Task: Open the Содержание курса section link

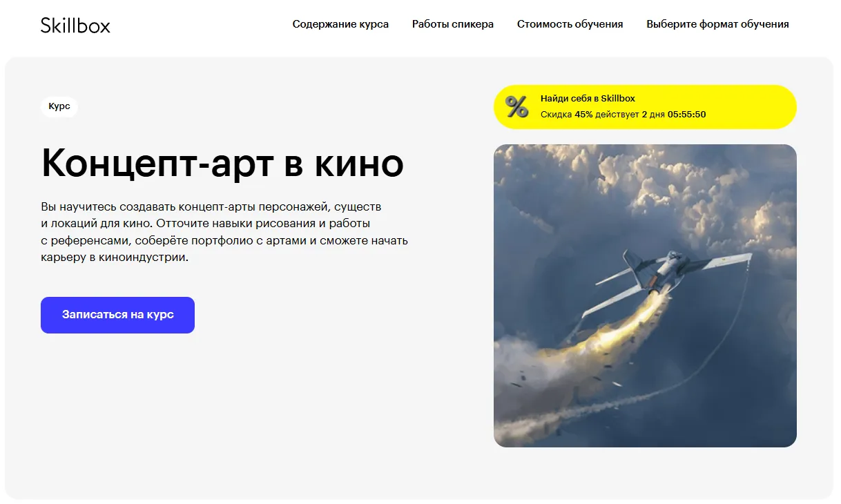Action: pyautogui.click(x=340, y=24)
